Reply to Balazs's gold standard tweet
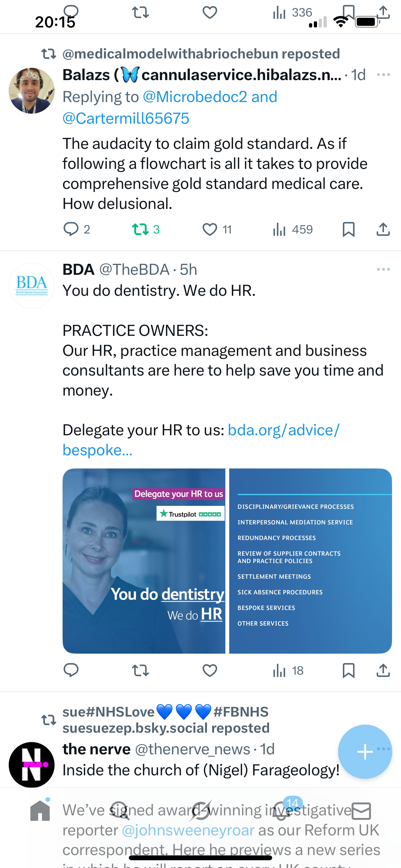The width and height of the screenshot is (401, 868). pos(71,229)
